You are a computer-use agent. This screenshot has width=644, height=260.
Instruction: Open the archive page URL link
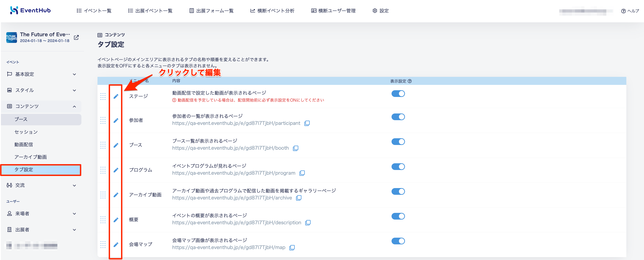232,197
